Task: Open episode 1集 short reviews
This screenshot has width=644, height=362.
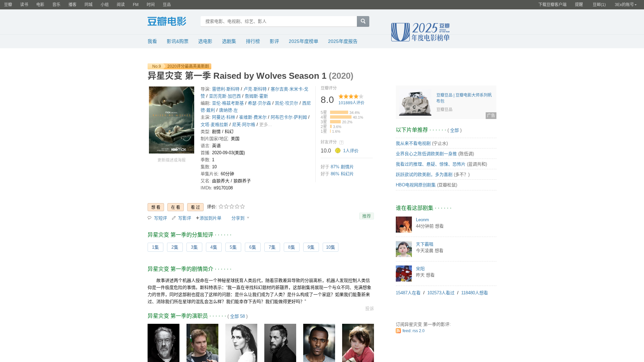Action: pos(155,247)
